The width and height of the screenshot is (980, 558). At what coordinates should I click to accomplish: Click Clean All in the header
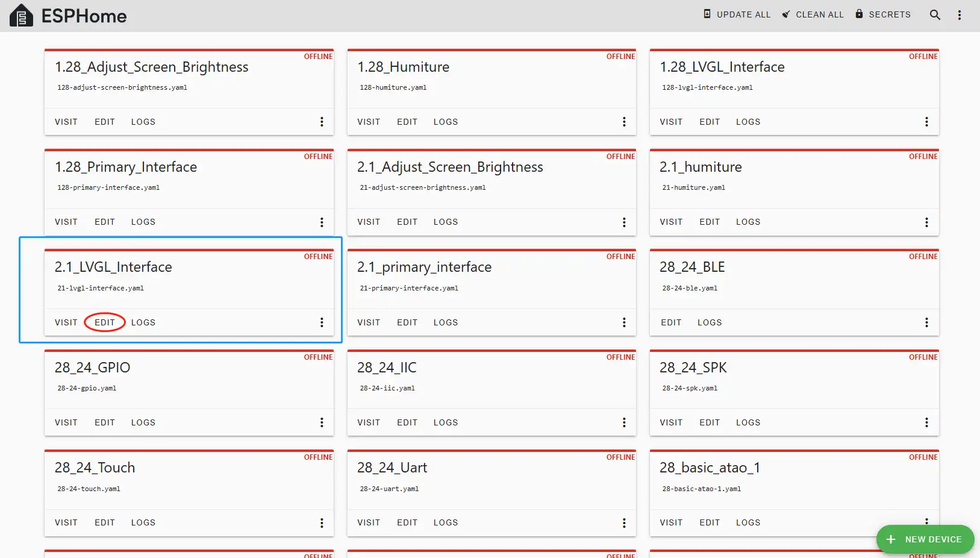click(x=813, y=14)
